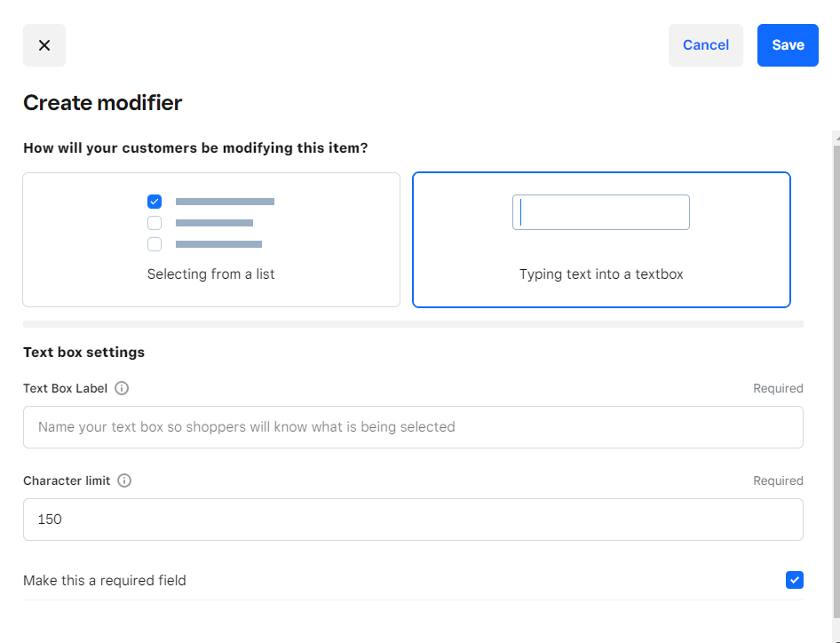Close the Create modifier dialog with X
The height and width of the screenshot is (643, 840).
(x=44, y=45)
